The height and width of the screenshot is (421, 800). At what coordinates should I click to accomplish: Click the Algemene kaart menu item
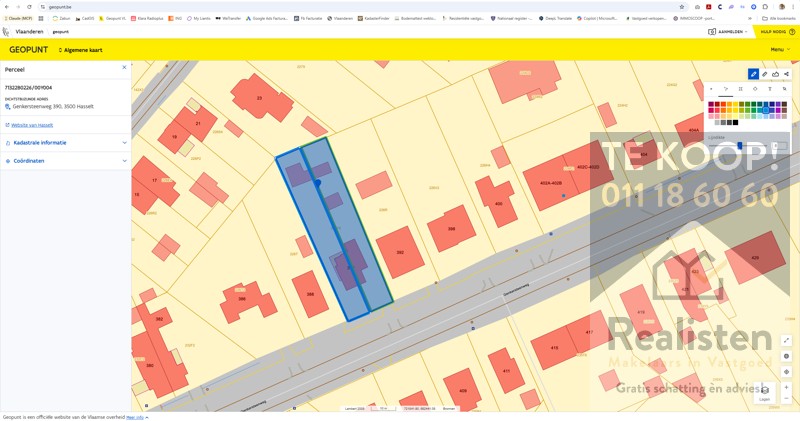80,49
